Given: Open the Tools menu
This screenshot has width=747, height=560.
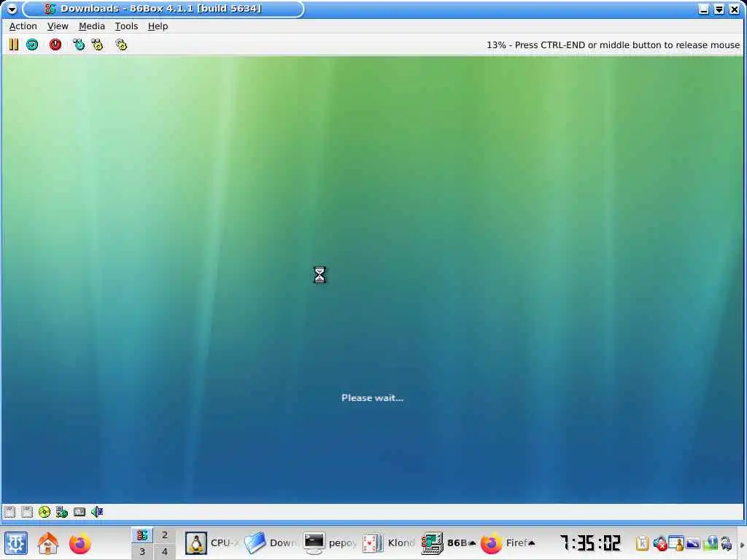Looking at the screenshot, I should [x=126, y=26].
